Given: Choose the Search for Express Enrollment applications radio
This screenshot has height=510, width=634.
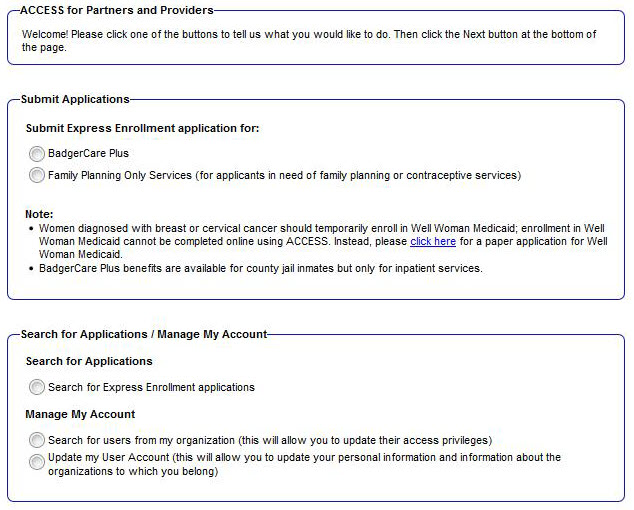Looking at the screenshot, I should coord(37,387).
